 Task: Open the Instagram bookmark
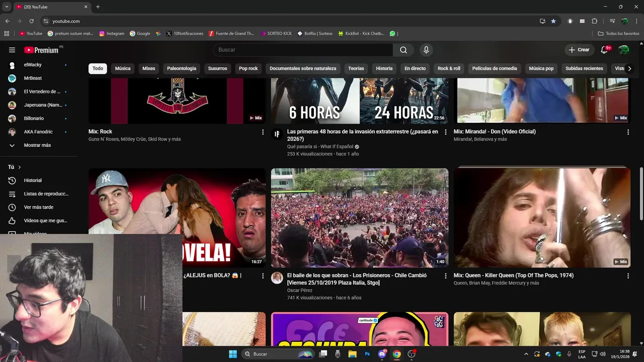112,34
